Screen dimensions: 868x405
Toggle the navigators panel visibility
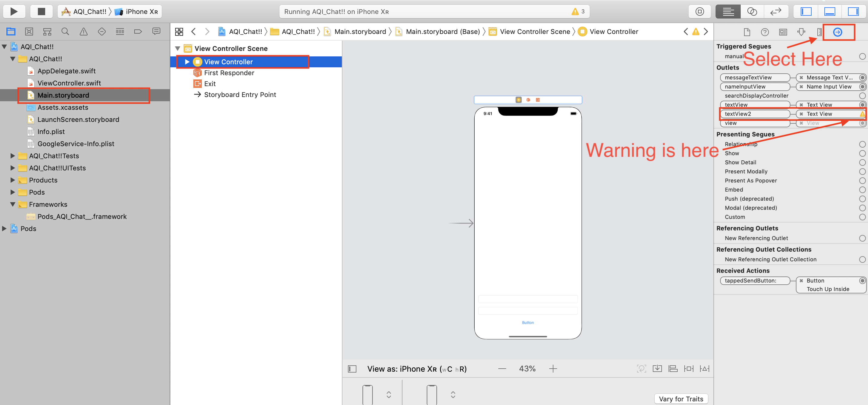[806, 11]
